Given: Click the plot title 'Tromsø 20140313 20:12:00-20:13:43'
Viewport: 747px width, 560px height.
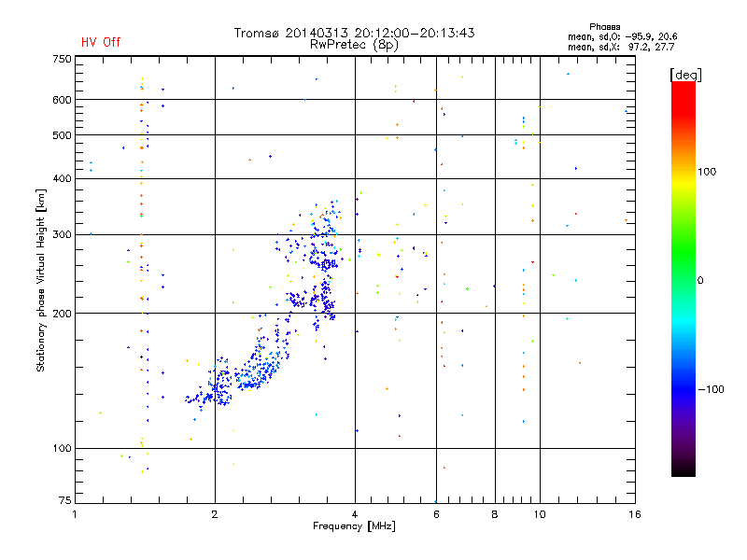Looking at the screenshot, I should tap(355, 33).
